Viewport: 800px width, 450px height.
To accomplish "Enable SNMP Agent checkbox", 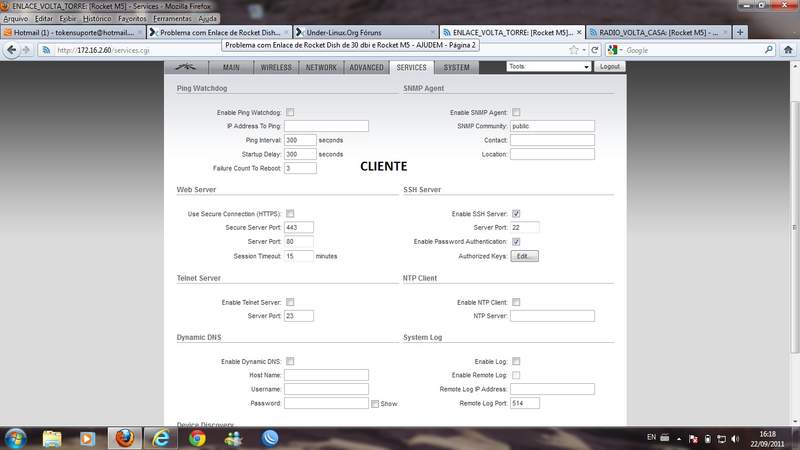I will pyautogui.click(x=516, y=112).
